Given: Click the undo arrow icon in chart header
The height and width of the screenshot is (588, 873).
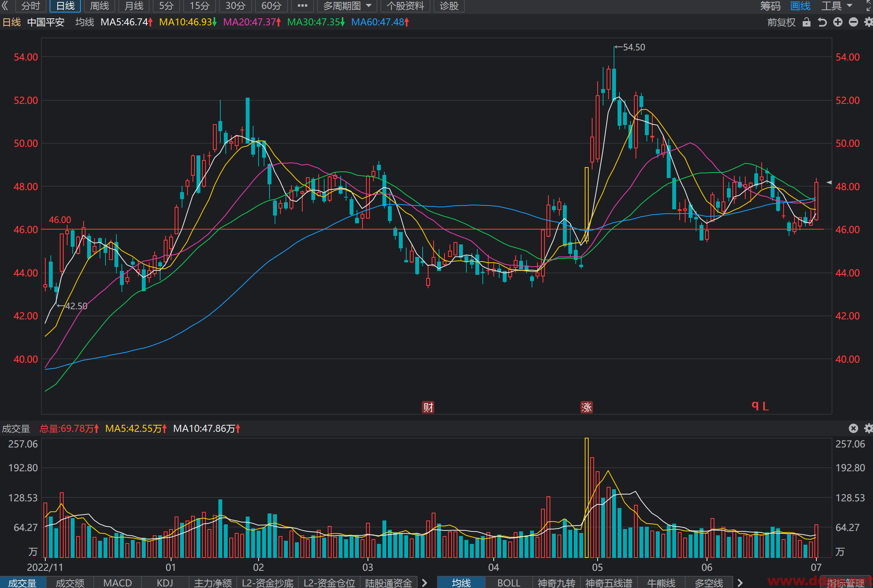Looking at the screenshot, I should pyautogui.click(x=822, y=22).
